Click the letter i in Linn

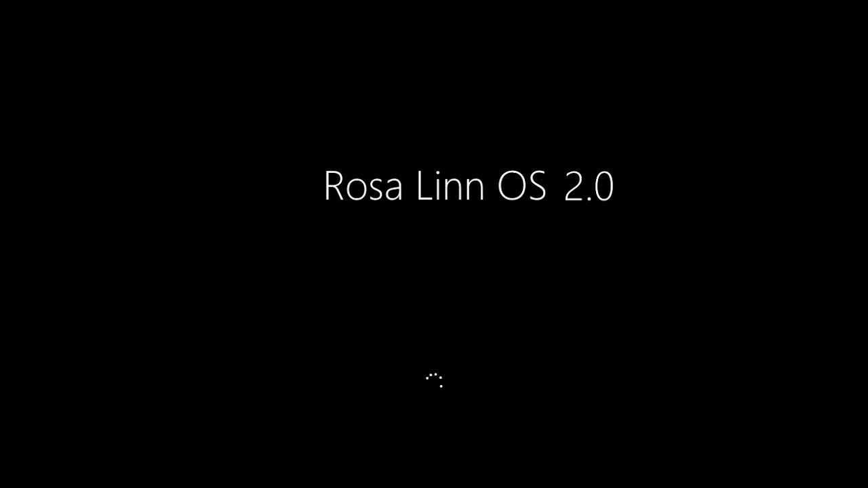[x=439, y=186]
